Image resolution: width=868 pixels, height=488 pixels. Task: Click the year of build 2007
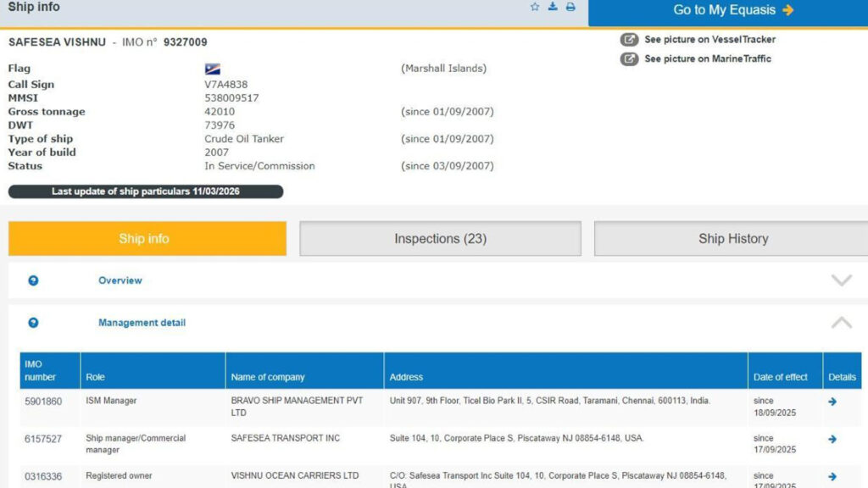click(x=216, y=152)
